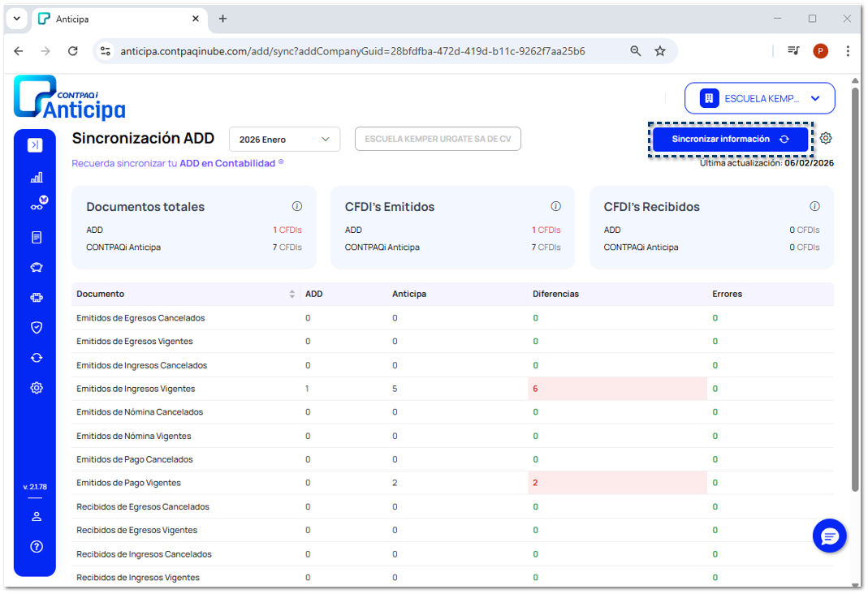
Task: Show info for Documentos totales card
Action: 297,206
